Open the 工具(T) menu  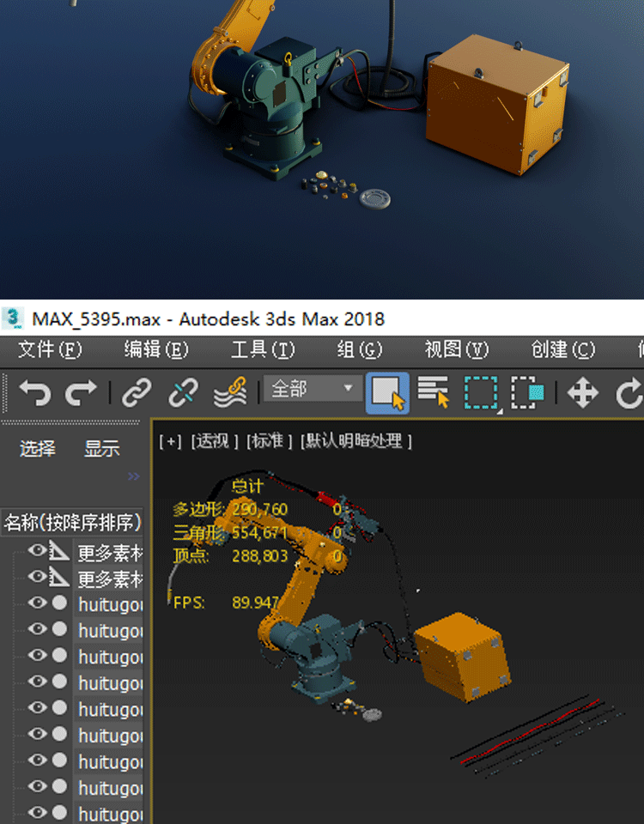(263, 350)
